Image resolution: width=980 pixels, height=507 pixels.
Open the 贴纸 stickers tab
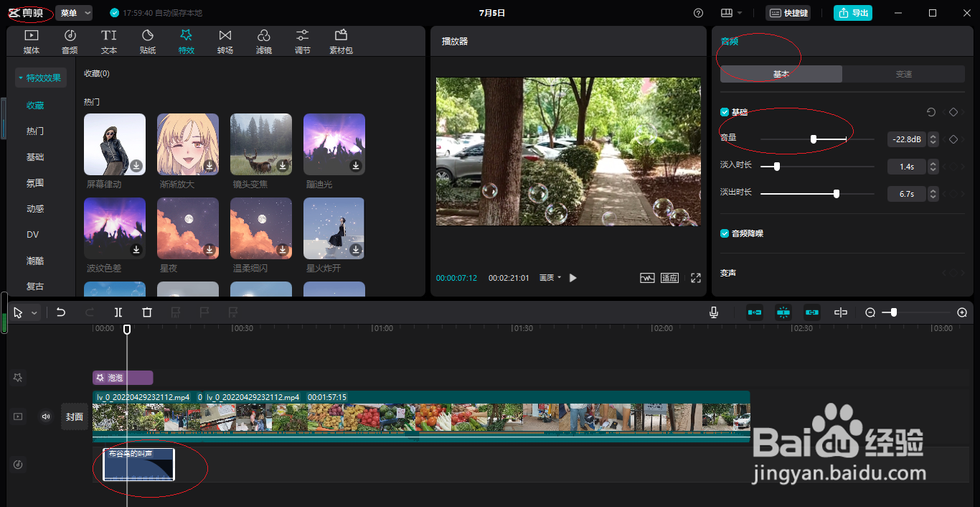148,42
